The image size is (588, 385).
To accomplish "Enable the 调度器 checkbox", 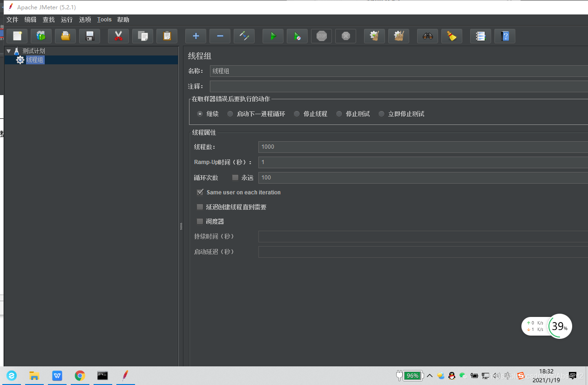I will pyautogui.click(x=200, y=221).
